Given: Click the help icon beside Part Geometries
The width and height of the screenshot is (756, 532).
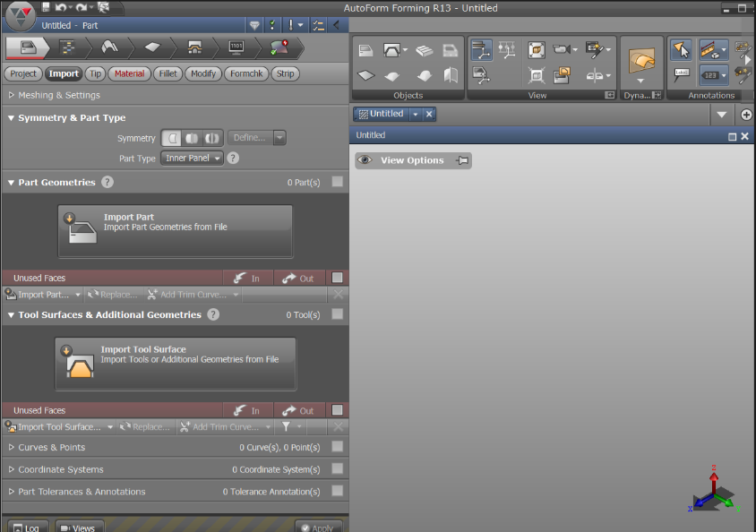Looking at the screenshot, I should point(107,182).
